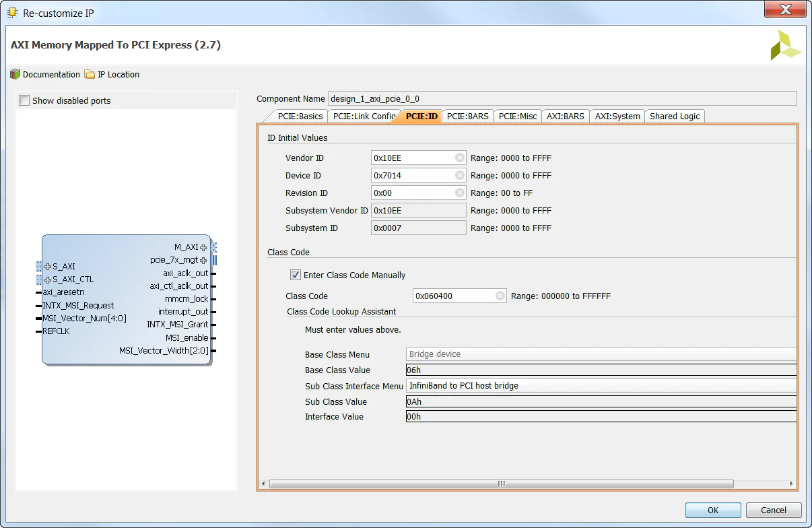
Task: Click the horizontal scrollbar below the settings panel
Action: coord(501,484)
